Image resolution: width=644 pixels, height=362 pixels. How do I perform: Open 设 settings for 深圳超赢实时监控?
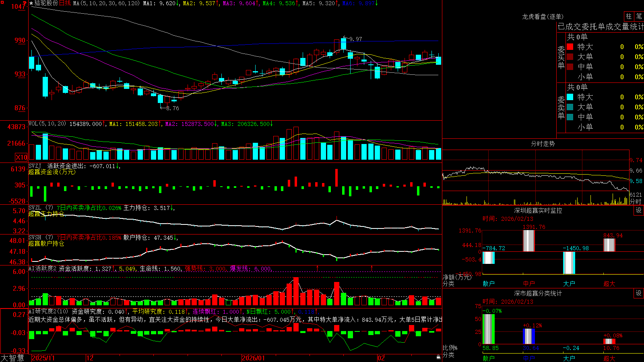pos(639,210)
